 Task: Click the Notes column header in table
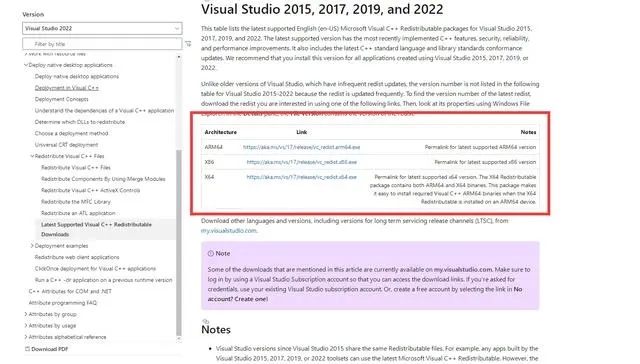click(x=528, y=132)
